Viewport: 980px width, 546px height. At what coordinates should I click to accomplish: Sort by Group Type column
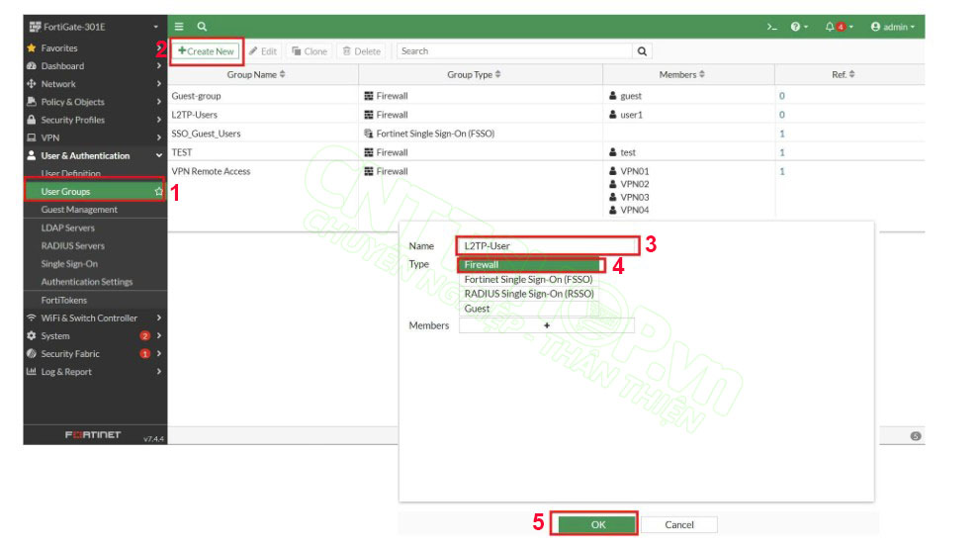coord(474,74)
